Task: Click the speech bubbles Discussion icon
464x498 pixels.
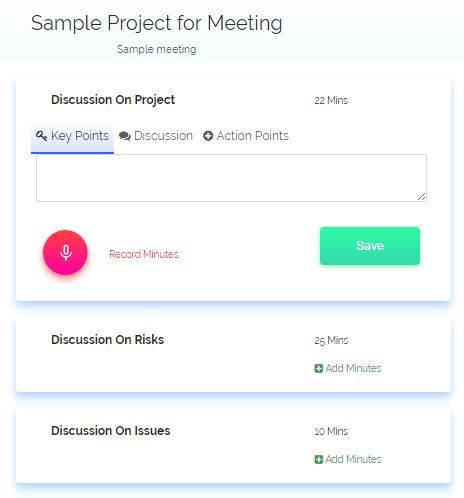Action: click(125, 136)
